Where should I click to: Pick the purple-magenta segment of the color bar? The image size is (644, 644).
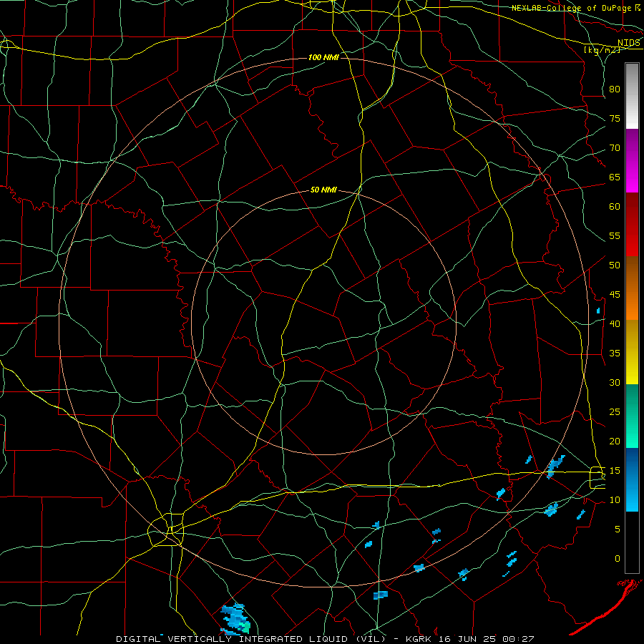(632, 161)
